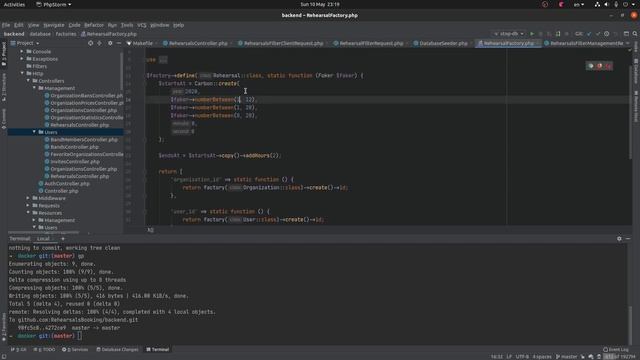The width and height of the screenshot is (640, 360).
Task: Click the master branch status bar widget
Action: (567, 357)
